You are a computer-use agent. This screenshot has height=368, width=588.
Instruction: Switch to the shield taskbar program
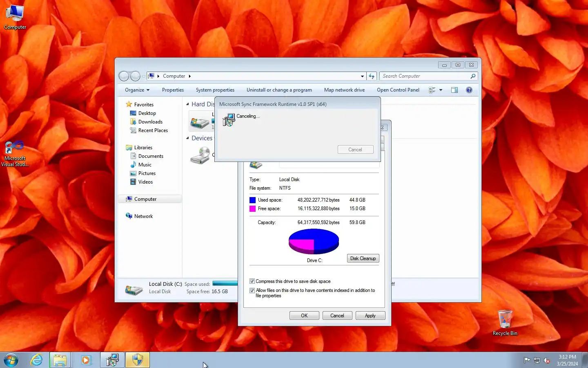[x=138, y=360]
